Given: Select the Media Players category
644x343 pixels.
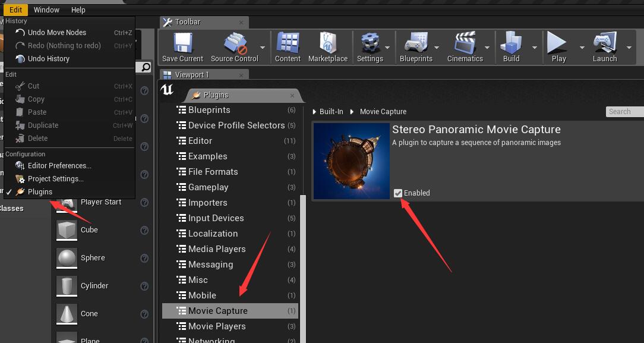Looking at the screenshot, I should coord(230,249).
